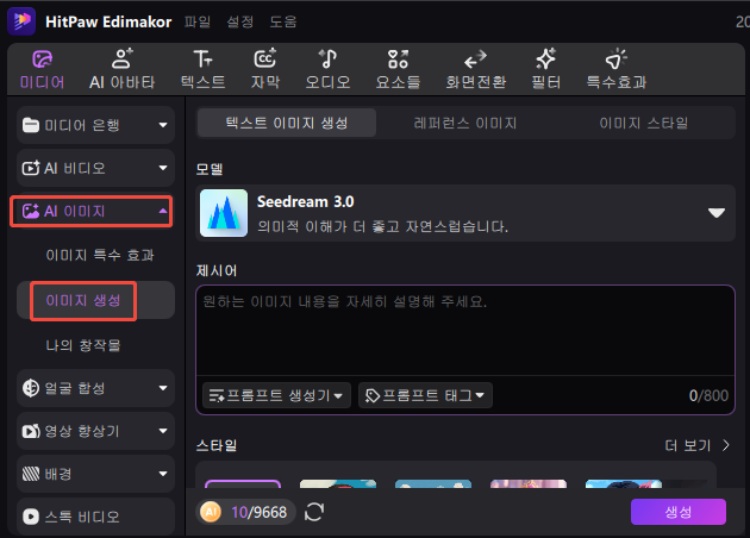Open the 파일 menu
Screen dimensions: 750x538
(198, 22)
